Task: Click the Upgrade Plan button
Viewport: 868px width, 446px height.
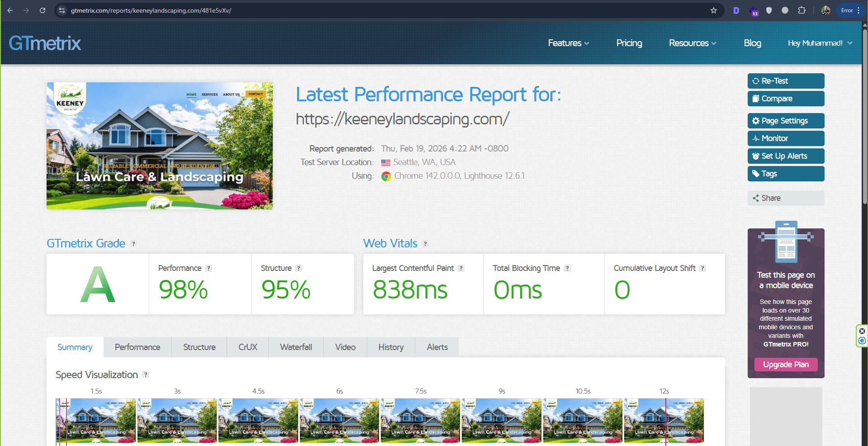Action: [x=786, y=365]
